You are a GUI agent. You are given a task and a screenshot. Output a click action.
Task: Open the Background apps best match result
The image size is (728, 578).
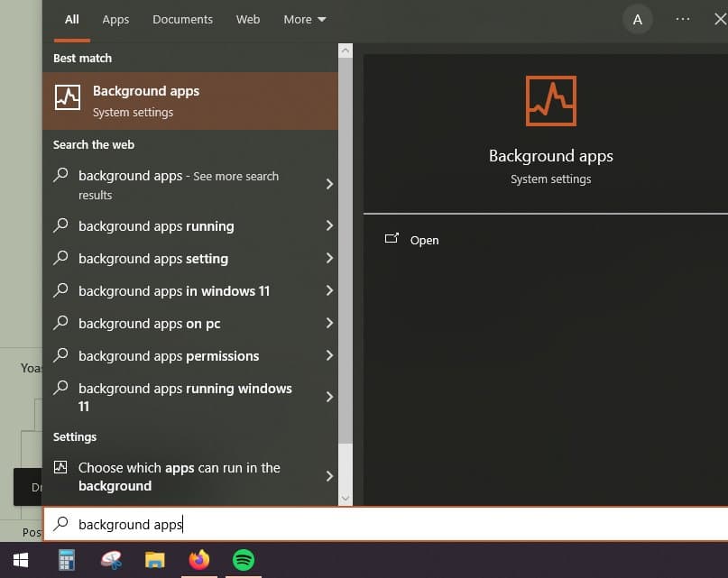tap(189, 101)
